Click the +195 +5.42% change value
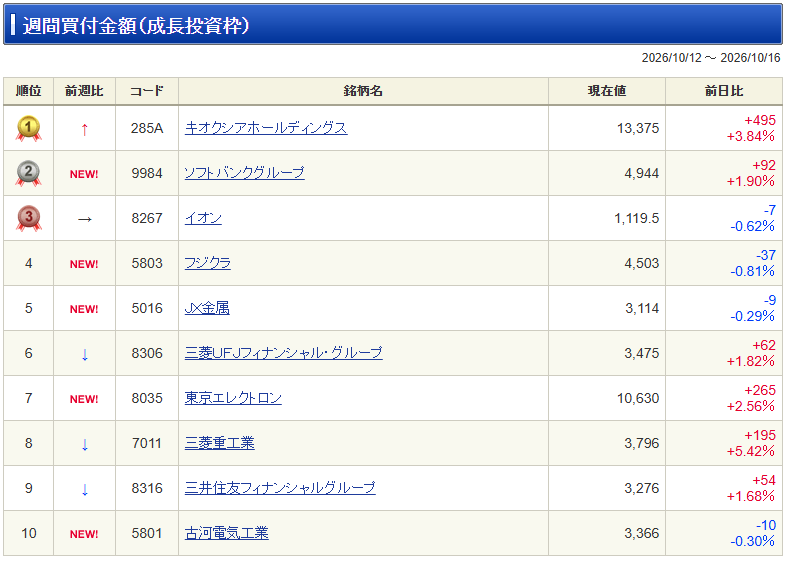 point(751,443)
